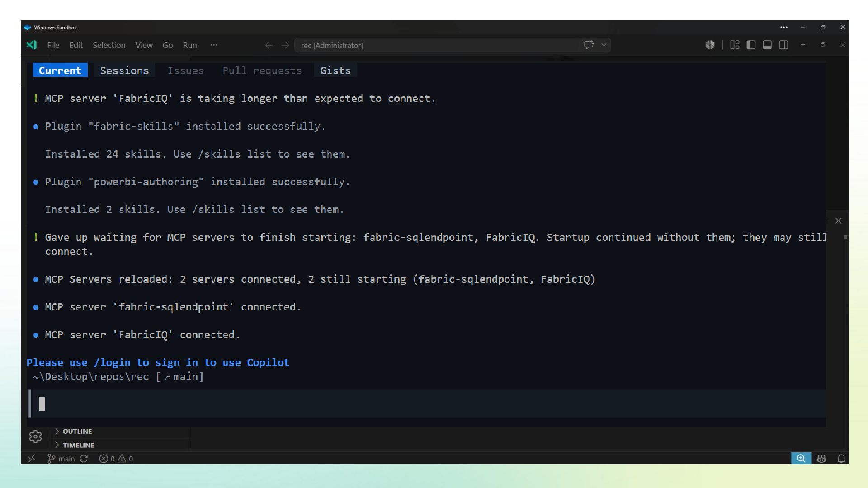The image size is (868, 488).
Task: Open the chat options dropdown arrow
Action: point(604,45)
